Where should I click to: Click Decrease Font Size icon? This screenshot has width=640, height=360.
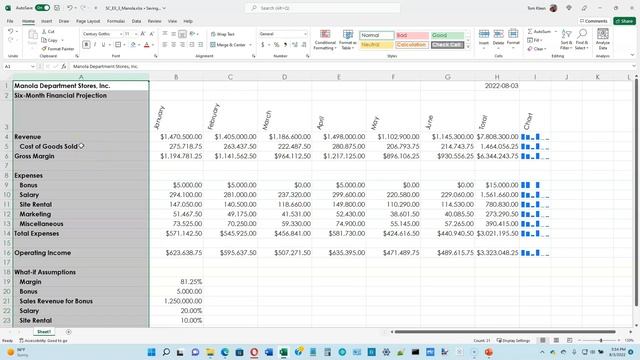point(151,34)
